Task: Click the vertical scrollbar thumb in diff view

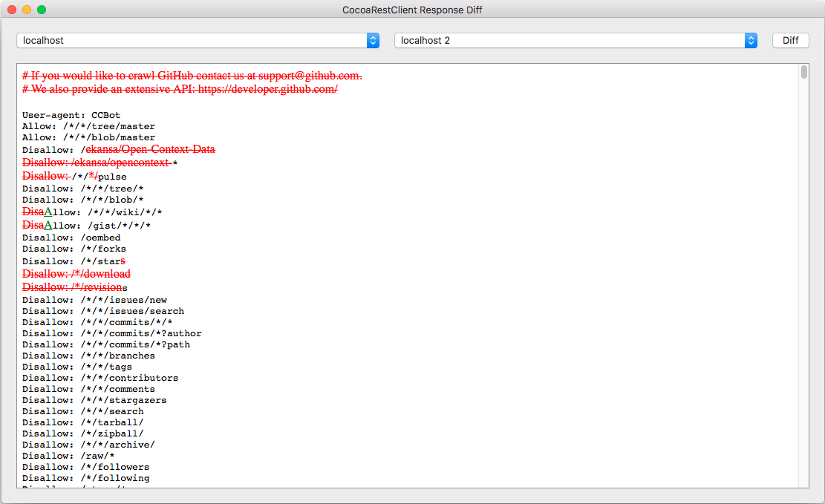Action: tap(804, 72)
